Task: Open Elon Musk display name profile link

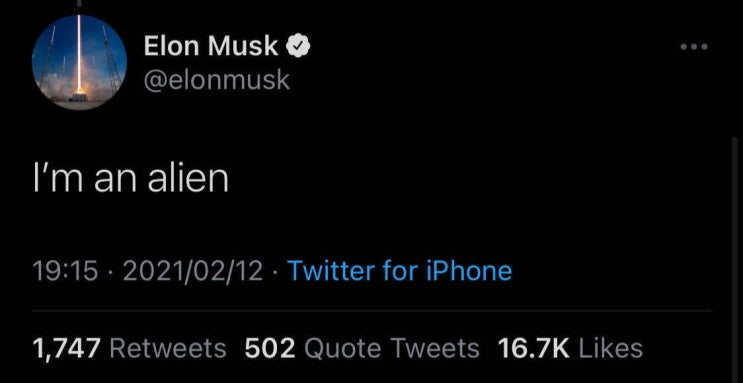Action: click(211, 46)
